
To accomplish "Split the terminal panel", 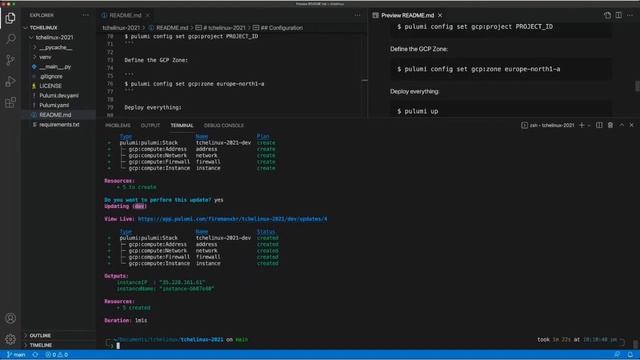I will click(x=599, y=125).
